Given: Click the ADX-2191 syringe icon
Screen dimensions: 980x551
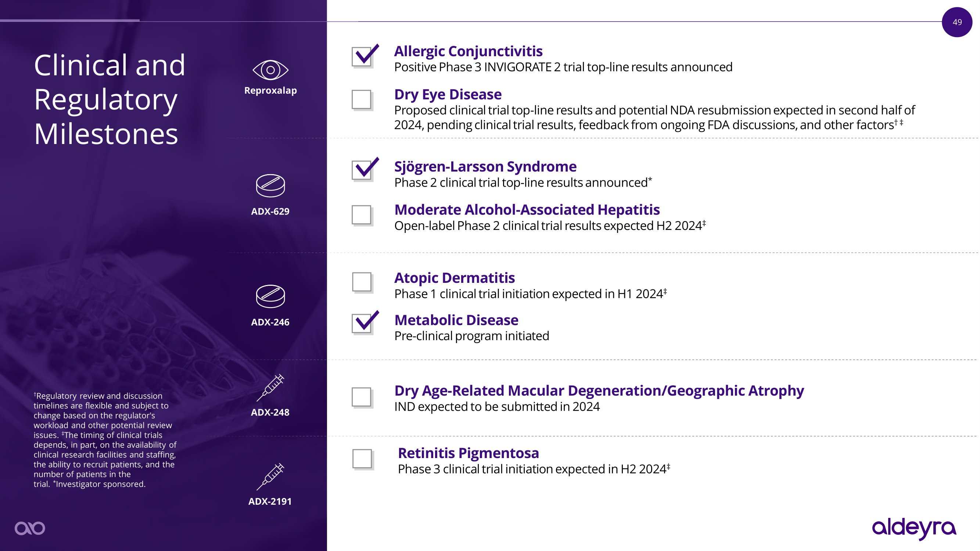Looking at the screenshot, I should click(270, 476).
